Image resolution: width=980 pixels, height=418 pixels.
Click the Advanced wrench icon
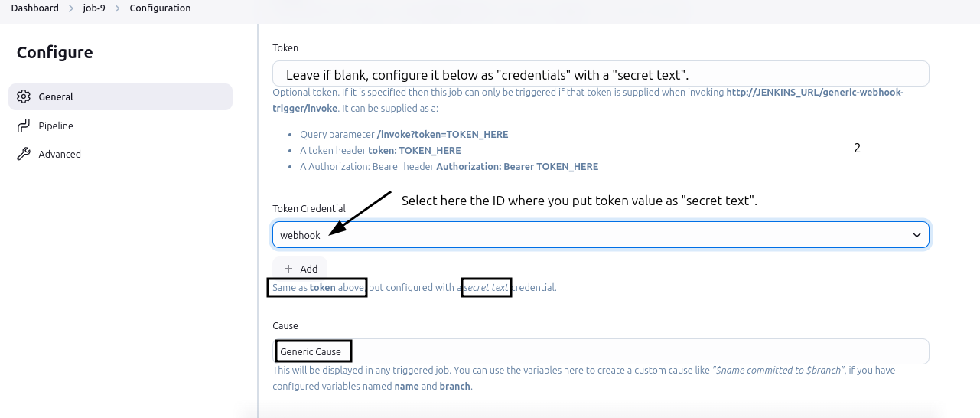[x=24, y=154]
